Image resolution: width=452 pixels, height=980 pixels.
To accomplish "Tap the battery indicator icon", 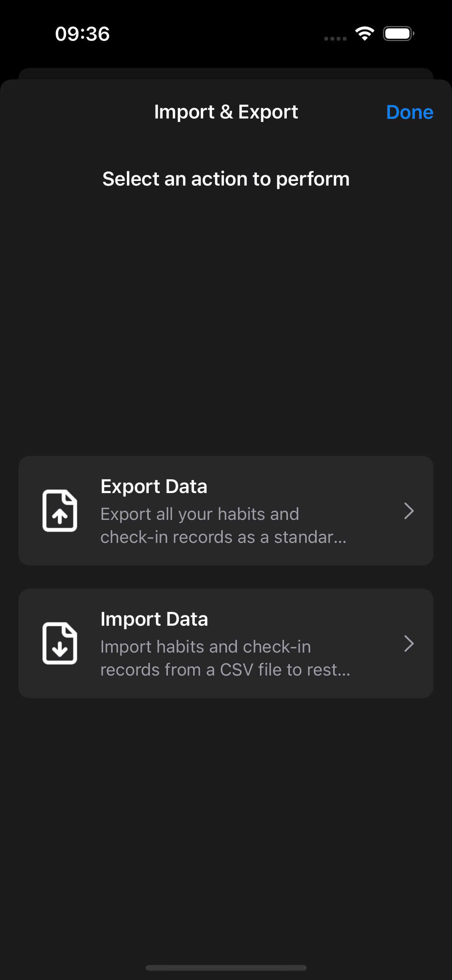I will (398, 34).
